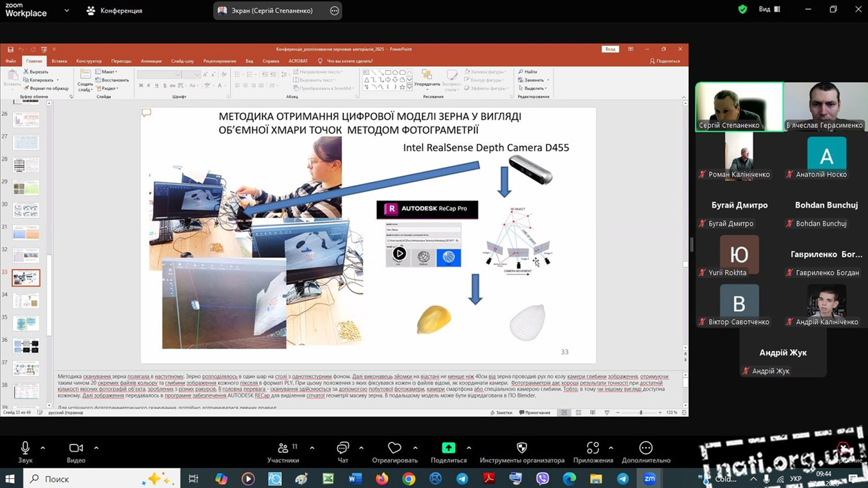The width and height of the screenshot is (868, 488).
Task: Select Сергій Степаненко's video thumbnail
Action: (739, 107)
